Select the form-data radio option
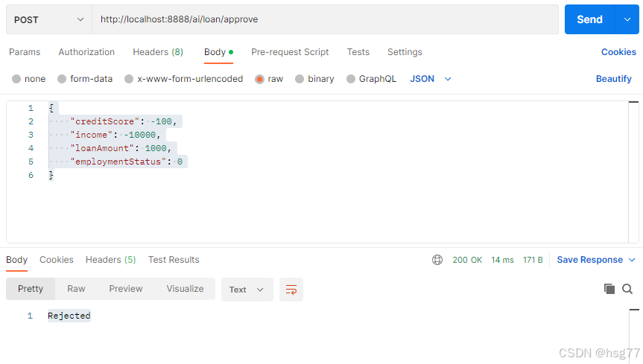 (62, 79)
